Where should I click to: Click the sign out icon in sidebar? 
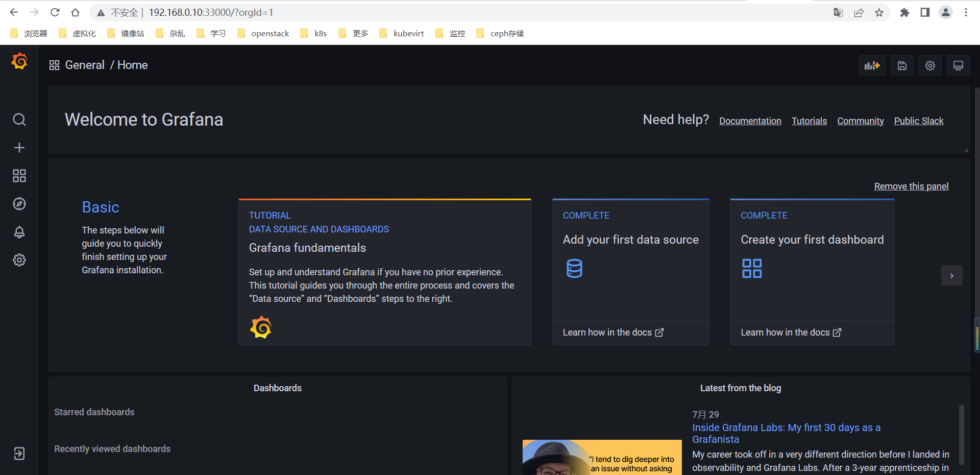click(x=19, y=454)
